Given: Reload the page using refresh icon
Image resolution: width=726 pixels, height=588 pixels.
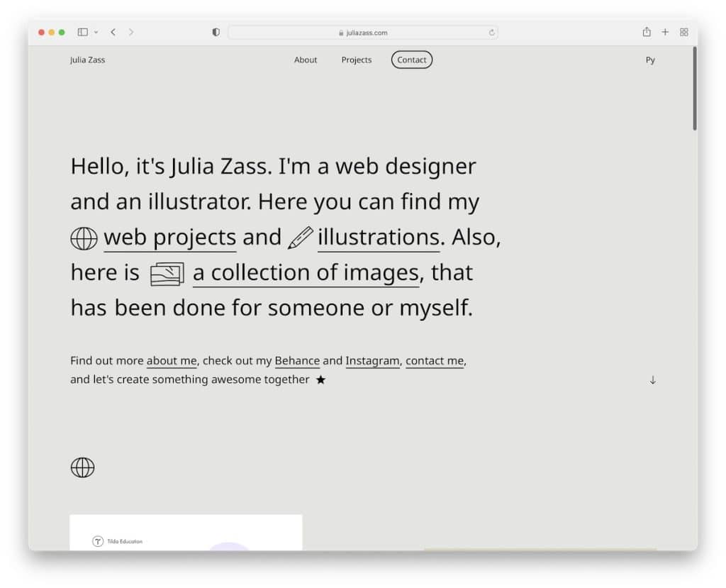Looking at the screenshot, I should [x=491, y=33].
